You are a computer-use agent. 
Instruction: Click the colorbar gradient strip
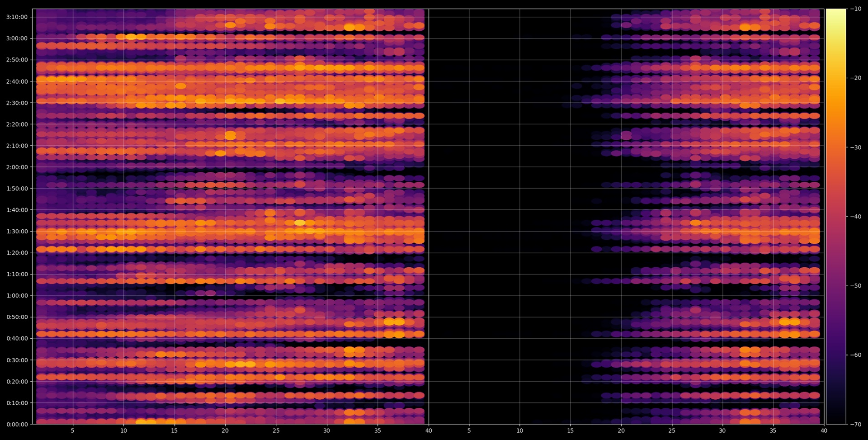tap(836, 217)
